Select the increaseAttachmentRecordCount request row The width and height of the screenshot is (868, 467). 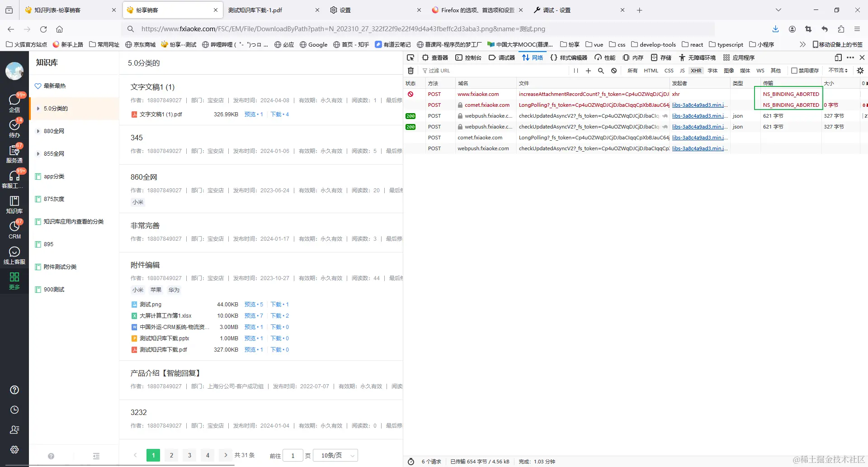click(x=636, y=94)
